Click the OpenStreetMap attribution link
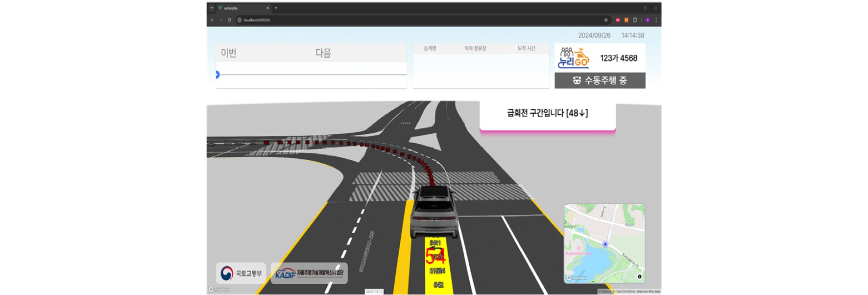This screenshot has width=868, height=295. (x=624, y=292)
